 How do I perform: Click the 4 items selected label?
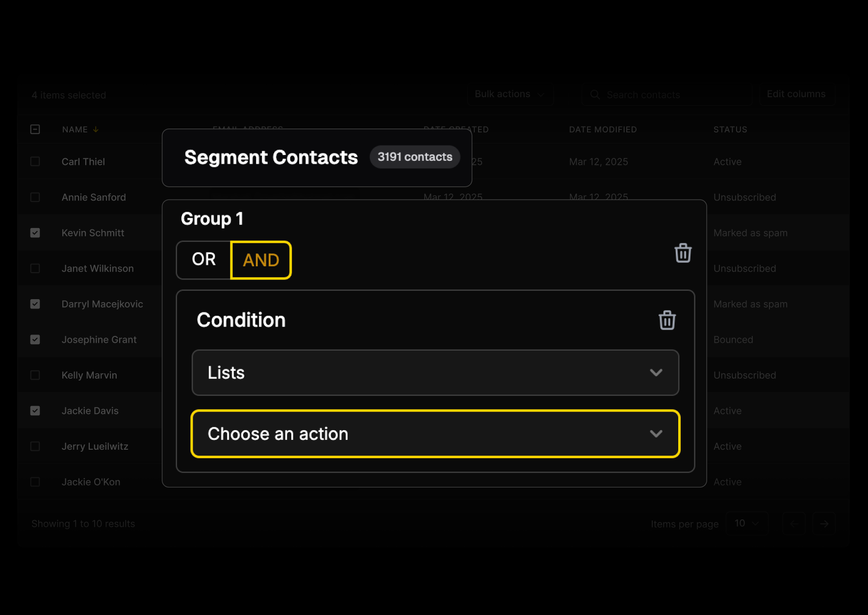69,95
